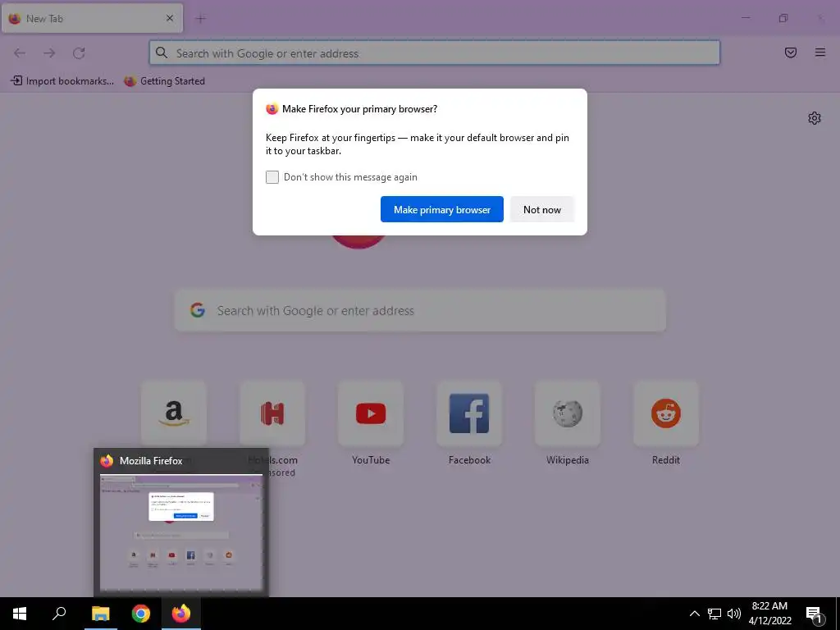Image resolution: width=840 pixels, height=630 pixels.
Task: Launch Google Chrome from taskbar
Action: coord(141,614)
